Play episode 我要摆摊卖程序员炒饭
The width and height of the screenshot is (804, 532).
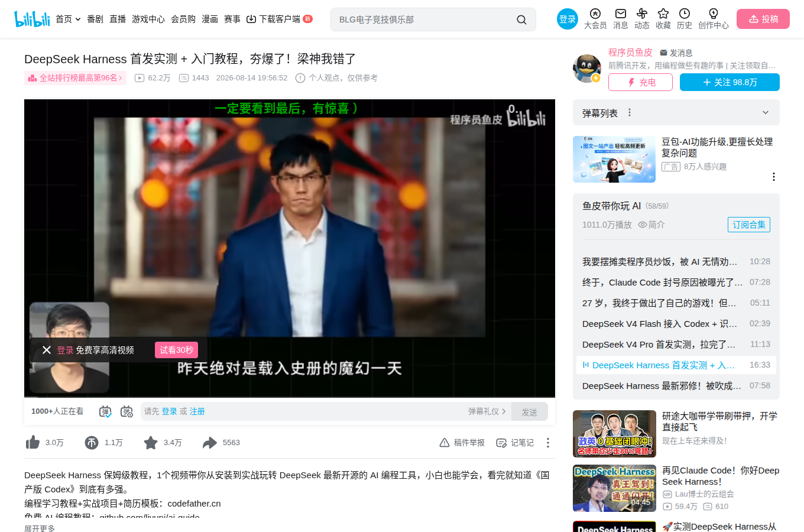pos(676,261)
